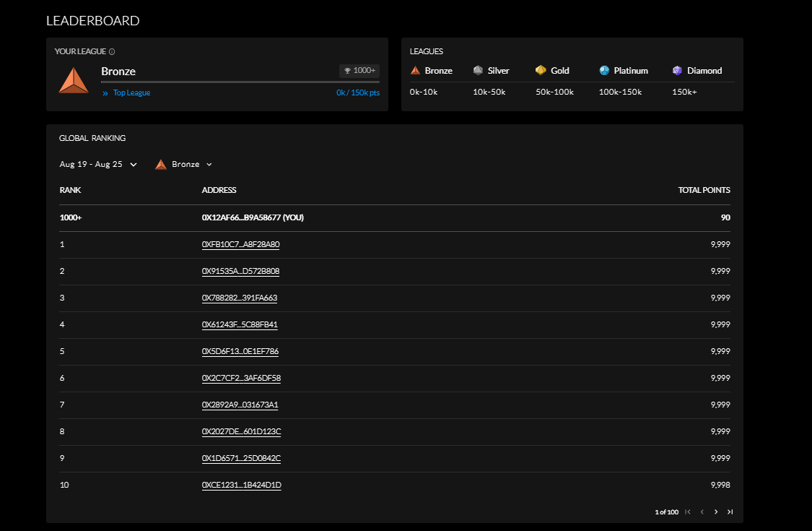
Task: Click the Platinum league gem icon
Action: click(604, 70)
